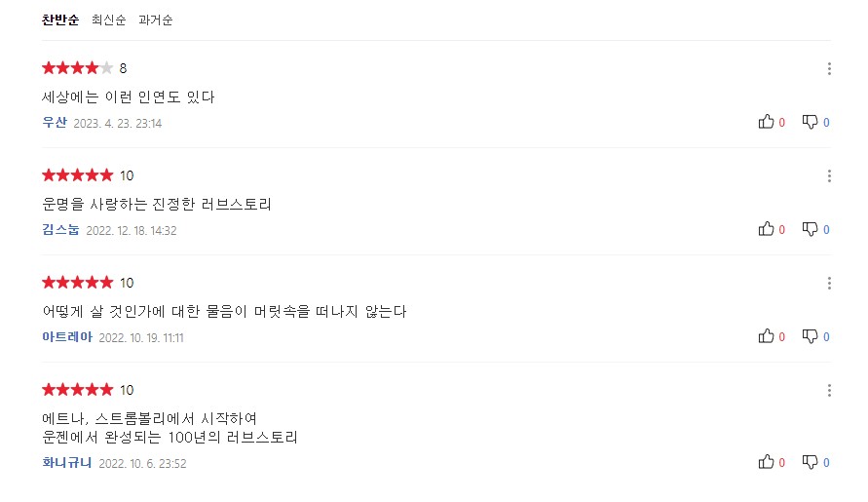Dislike the review by 우산

pos(810,122)
